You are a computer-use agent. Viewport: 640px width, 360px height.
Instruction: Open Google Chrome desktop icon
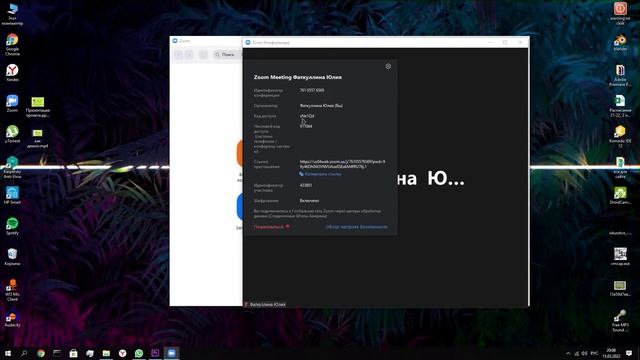[x=12, y=44]
